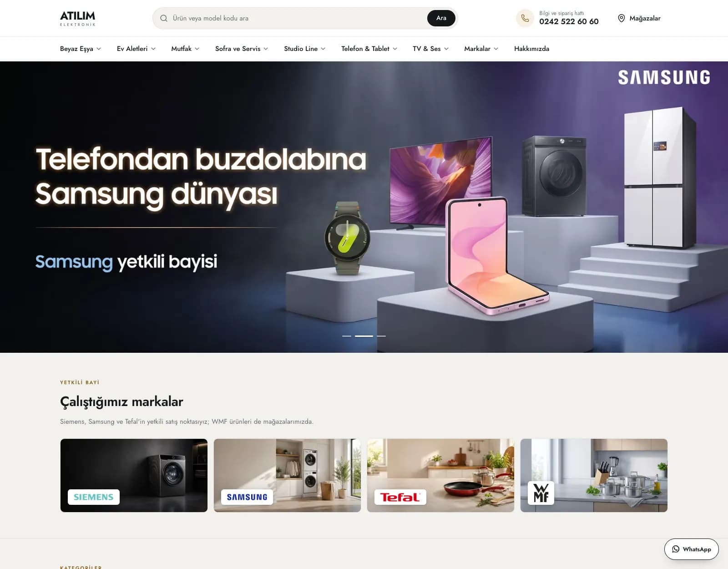The image size is (728, 569).
Task: Click the Samsung logo on hero banner
Action: point(664,77)
